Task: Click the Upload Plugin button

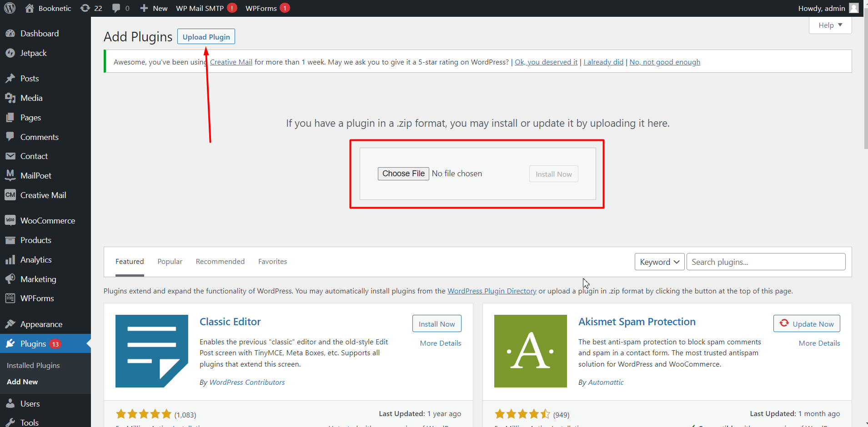Action: pos(206,37)
